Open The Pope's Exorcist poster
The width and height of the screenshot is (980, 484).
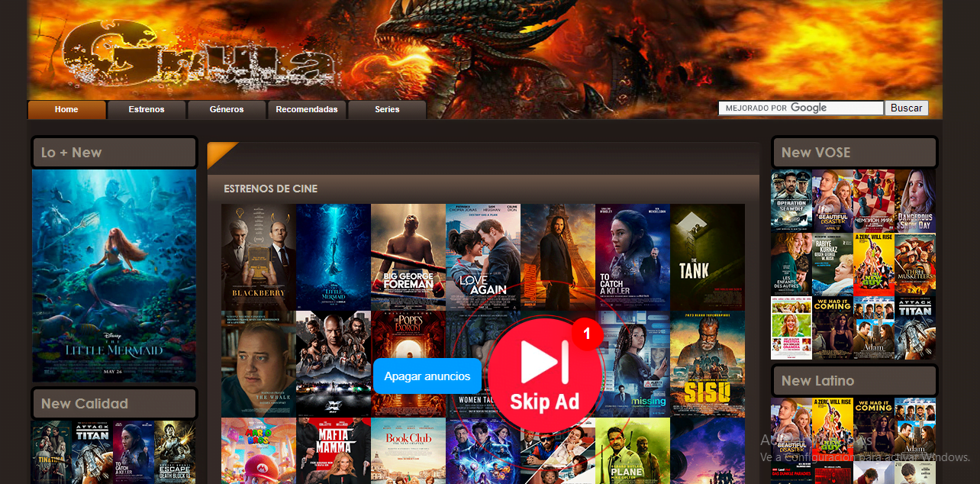pyautogui.click(x=408, y=336)
